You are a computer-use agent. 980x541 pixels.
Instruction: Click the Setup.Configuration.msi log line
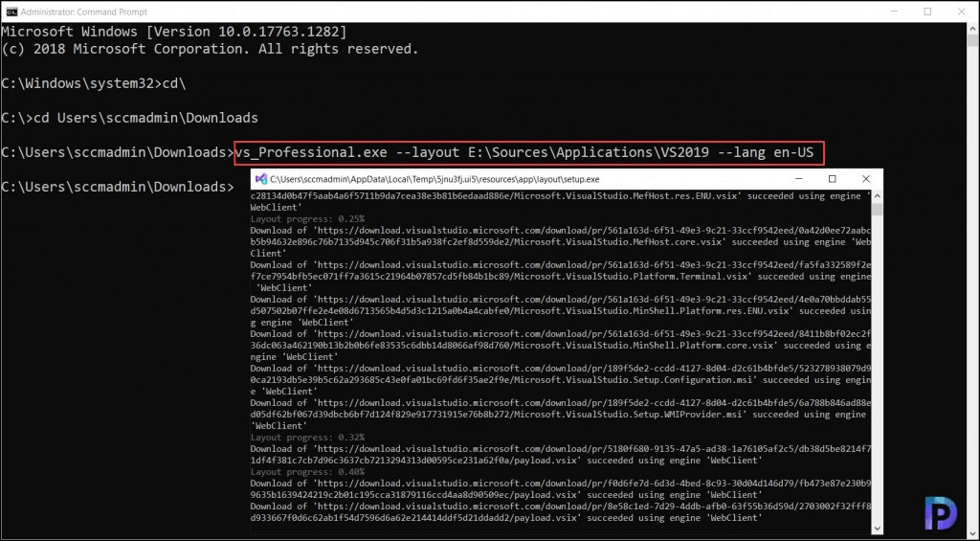click(x=561, y=379)
